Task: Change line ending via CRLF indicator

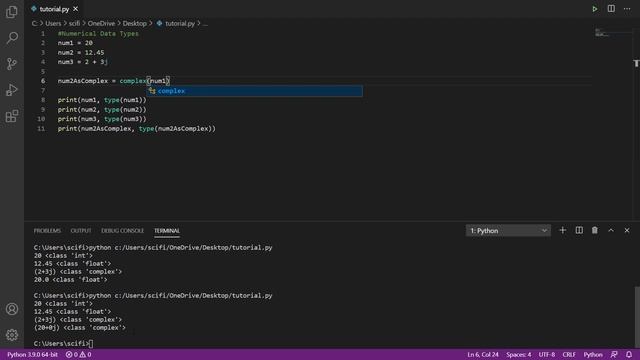Action: (x=569, y=355)
